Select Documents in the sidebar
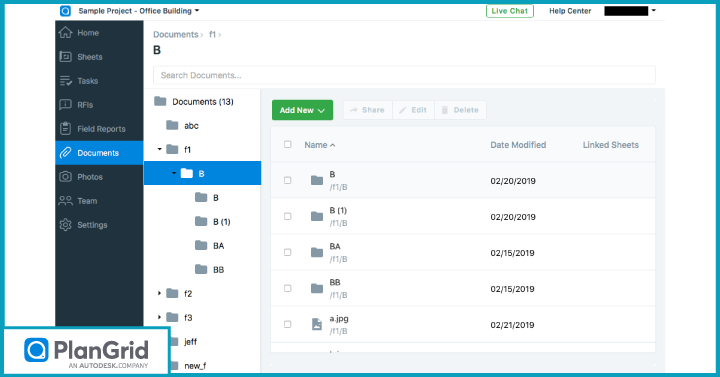The height and width of the screenshot is (377, 720). pos(99,153)
